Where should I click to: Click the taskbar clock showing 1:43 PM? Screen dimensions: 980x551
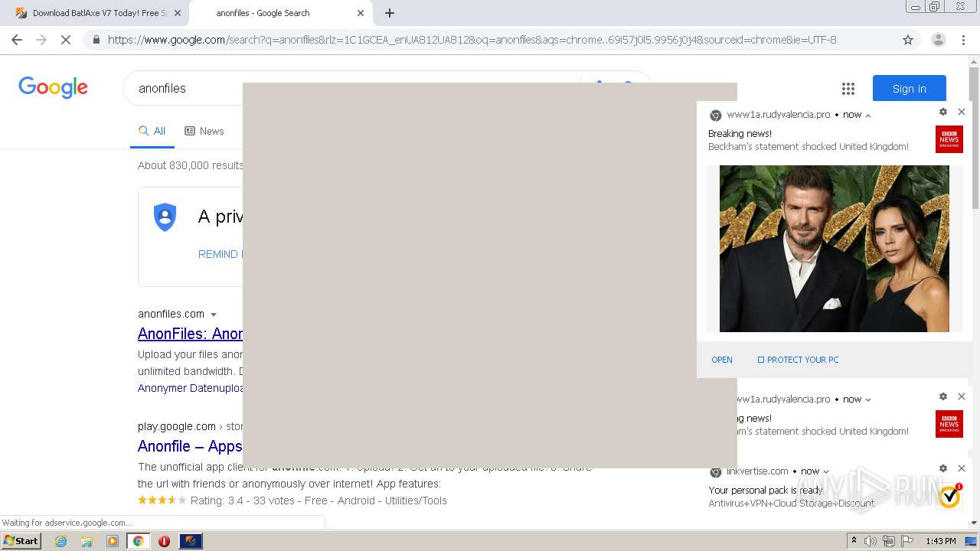pos(940,541)
